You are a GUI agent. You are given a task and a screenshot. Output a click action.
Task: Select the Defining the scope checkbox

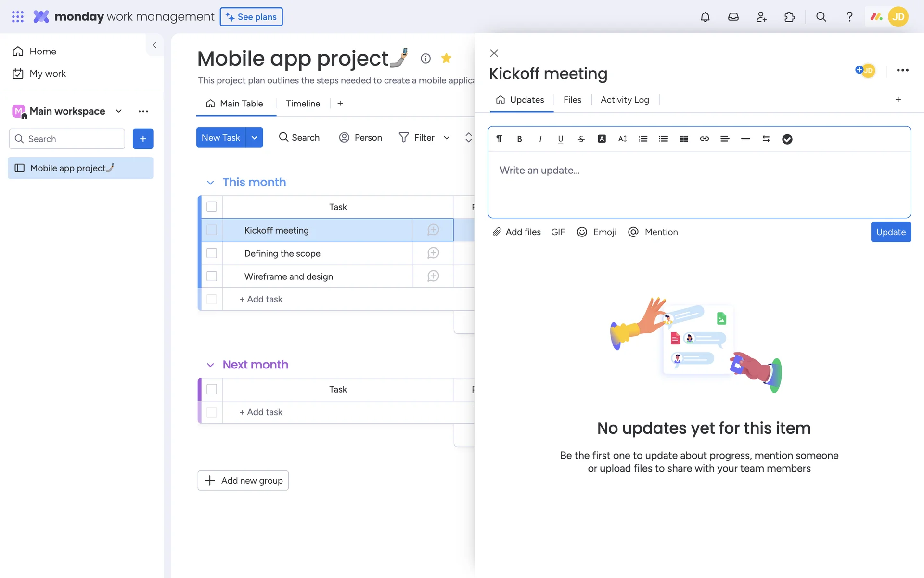[212, 253]
